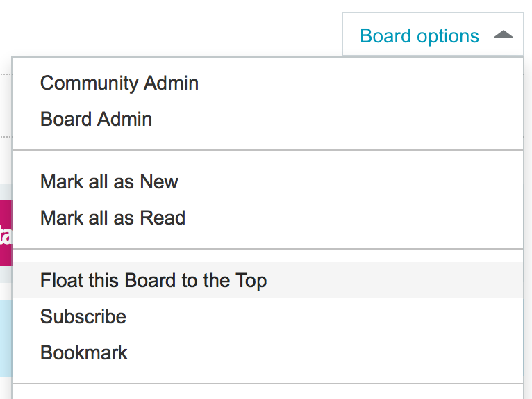532x399 pixels.
Task: Go to the Board Admin page
Action: click(x=96, y=119)
